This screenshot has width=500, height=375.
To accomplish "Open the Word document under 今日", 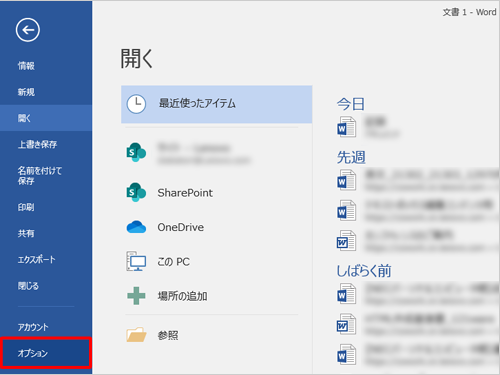I will pyautogui.click(x=346, y=127).
